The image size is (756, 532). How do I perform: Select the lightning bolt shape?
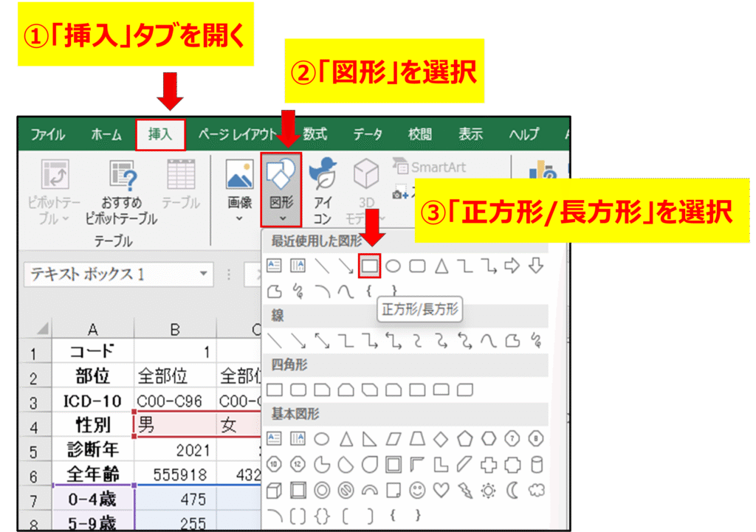[x=465, y=488]
